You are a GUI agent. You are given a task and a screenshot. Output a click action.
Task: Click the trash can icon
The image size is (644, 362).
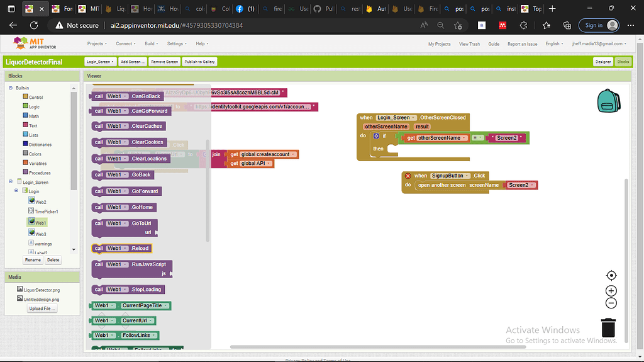click(608, 327)
